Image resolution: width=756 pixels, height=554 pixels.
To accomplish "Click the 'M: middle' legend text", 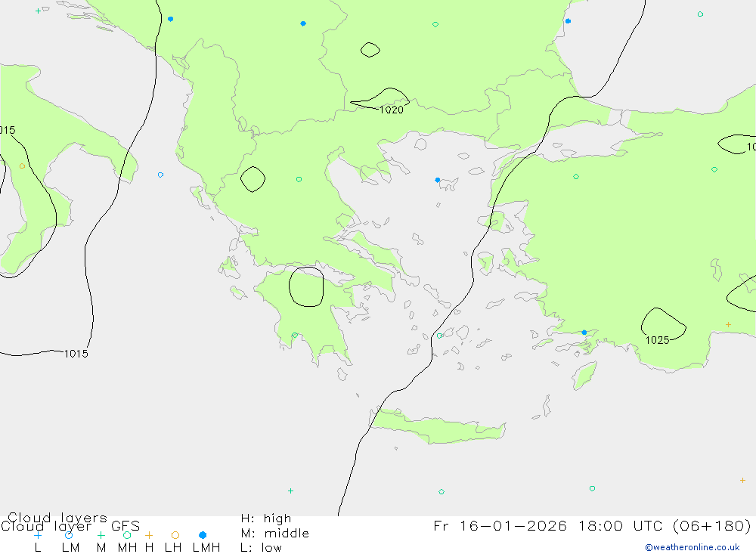I will pos(275,534).
